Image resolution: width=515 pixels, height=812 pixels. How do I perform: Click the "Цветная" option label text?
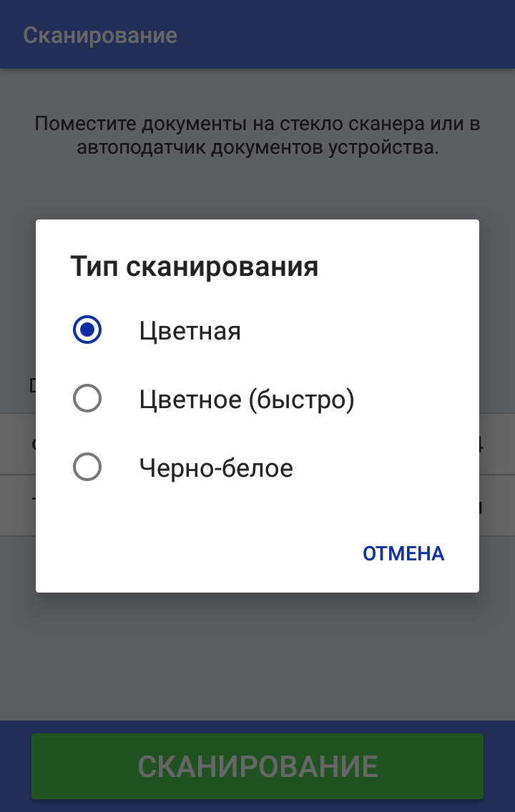190,331
